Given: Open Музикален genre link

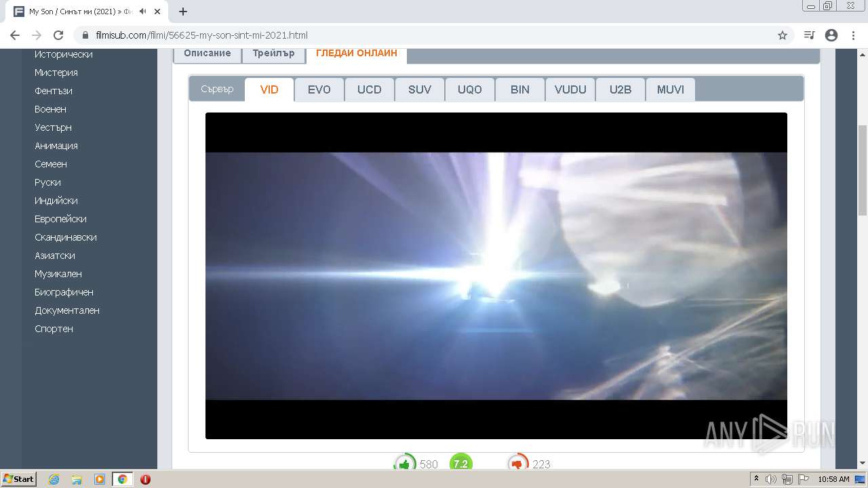Looking at the screenshot, I should pyautogui.click(x=58, y=274).
